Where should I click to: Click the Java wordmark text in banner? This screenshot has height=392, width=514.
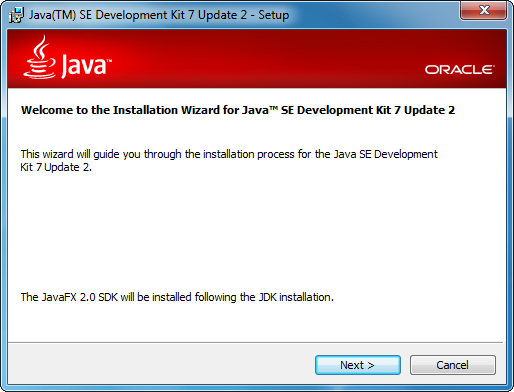[x=83, y=66]
